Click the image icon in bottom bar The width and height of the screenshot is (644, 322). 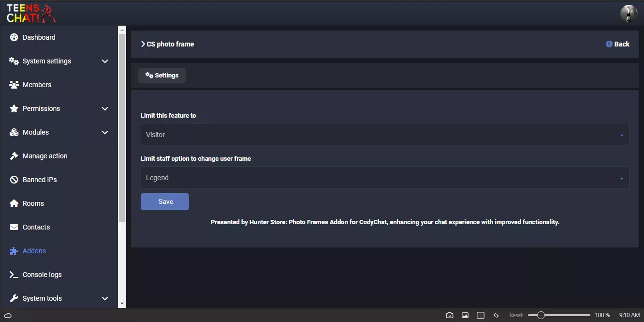pyautogui.click(x=465, y=315)
